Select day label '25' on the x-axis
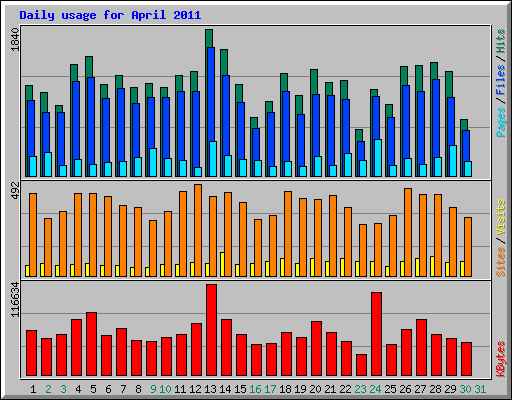Image resolution: width=512 pixels, height=400 pixels. 390,389
